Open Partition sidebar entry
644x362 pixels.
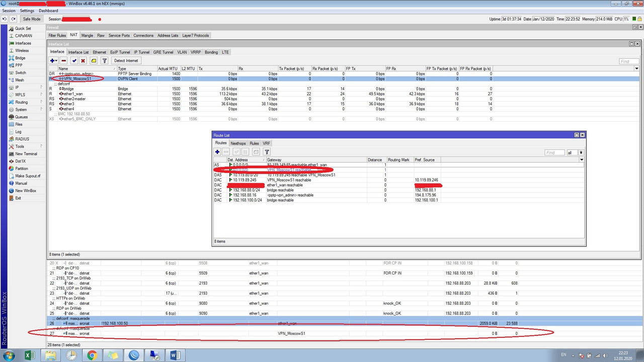click(x=21, y=168)
